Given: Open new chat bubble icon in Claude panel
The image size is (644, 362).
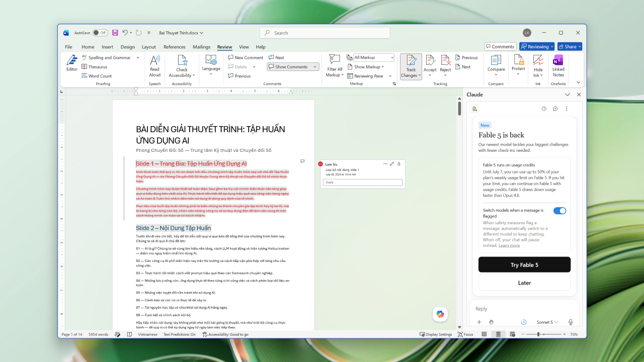Looking at the screenshot, I should click(x=555, y=109).
